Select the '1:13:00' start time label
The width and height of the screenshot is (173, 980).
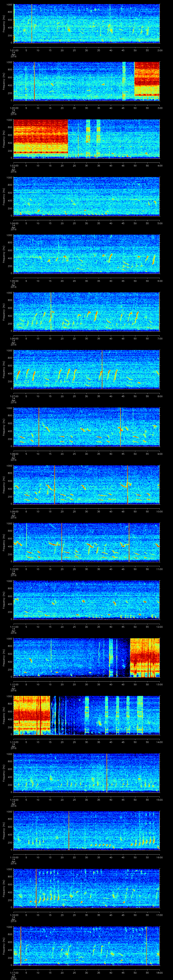pos(14,742)
